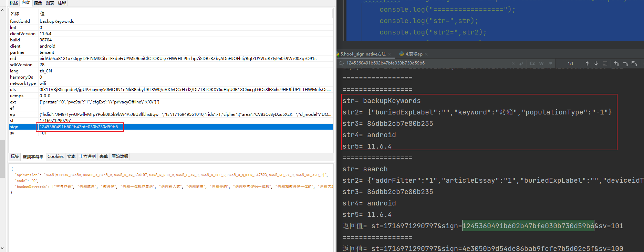Click highlighted sign match in console output
This screenshot has height=252, width=644.
pyautogui.click(x=528, y=226)
